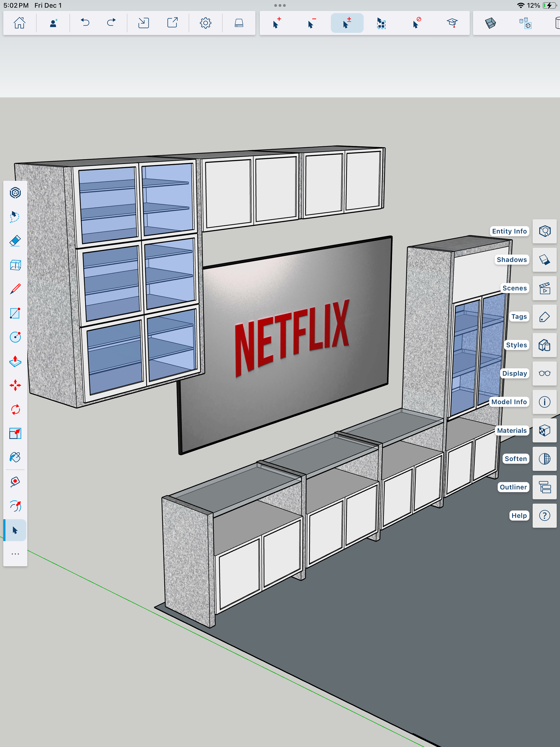Select the Pencil line tool
Viewport: 560px width, 747px height.
coord(15,289)
